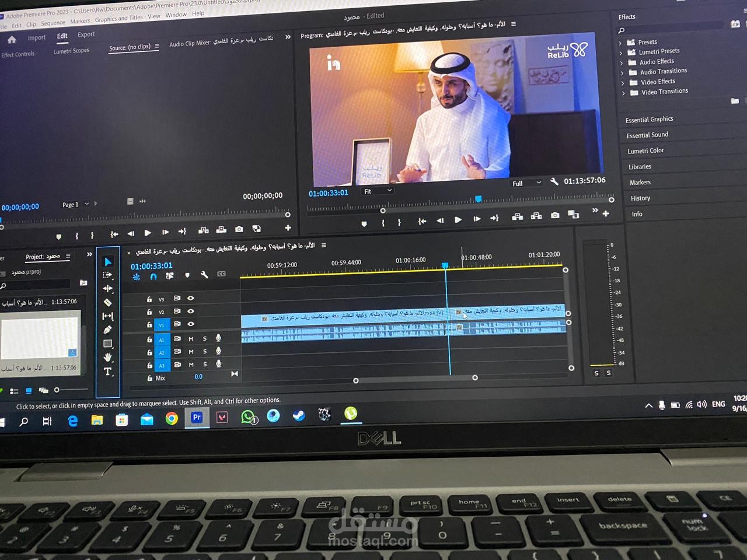Select the Ripple Edit tool
Viewport: 747px width, 560px height.
(108, 289)
